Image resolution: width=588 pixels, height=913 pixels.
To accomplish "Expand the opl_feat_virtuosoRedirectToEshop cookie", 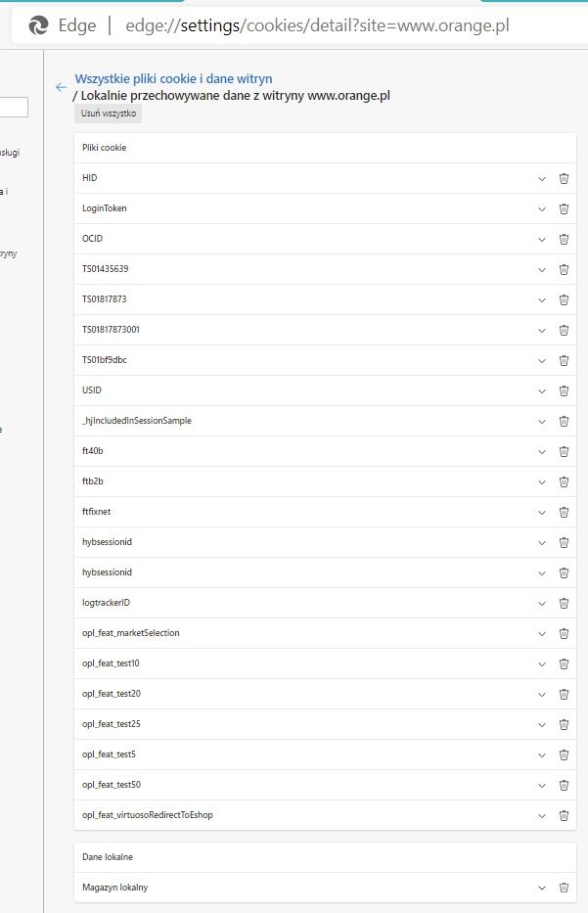I will pyautogui.click(x=542, y=815).
